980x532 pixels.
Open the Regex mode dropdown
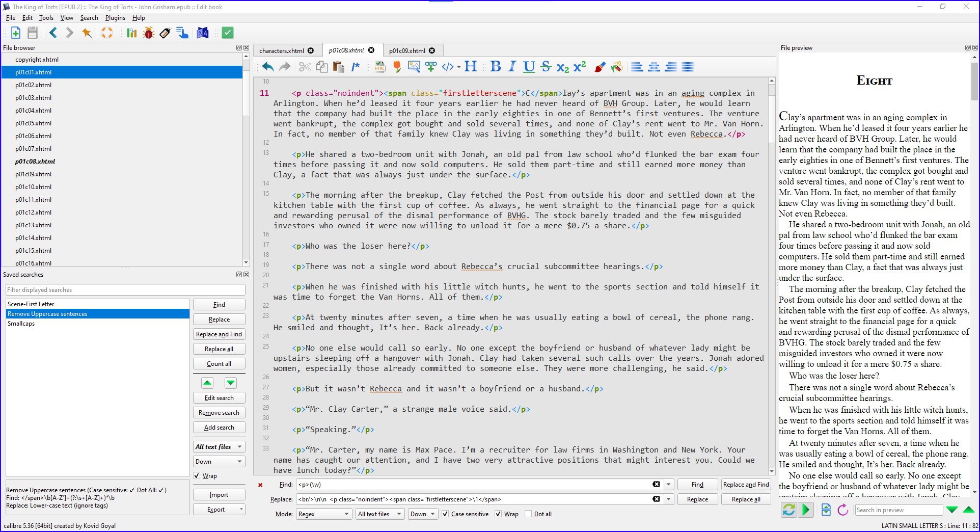coord(324,514)
